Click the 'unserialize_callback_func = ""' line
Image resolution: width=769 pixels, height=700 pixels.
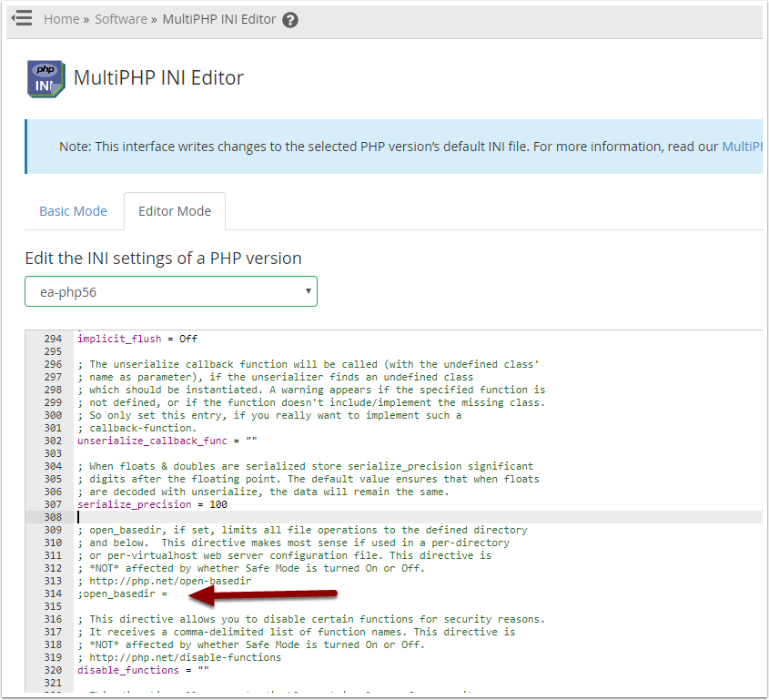pos(167,441)
